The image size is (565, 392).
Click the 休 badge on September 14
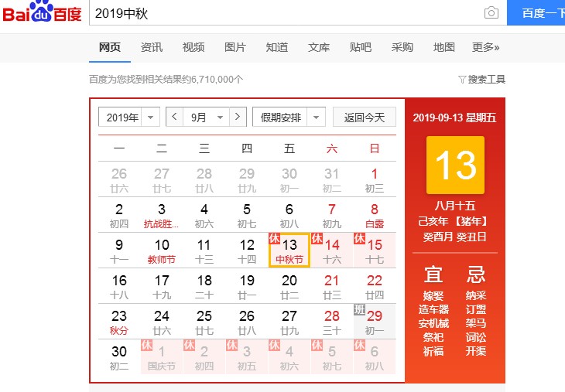pyautogui.click(x=316, y=238)
